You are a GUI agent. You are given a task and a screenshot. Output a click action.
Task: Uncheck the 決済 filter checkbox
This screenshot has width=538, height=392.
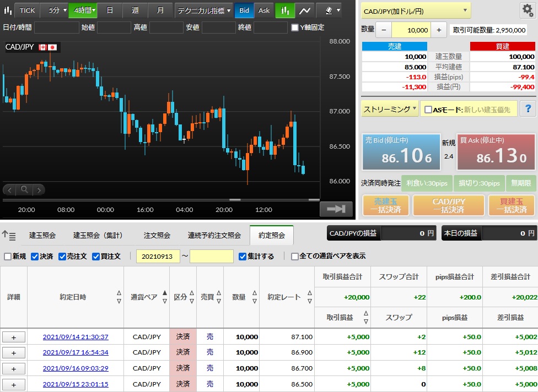tap(35, 257)
